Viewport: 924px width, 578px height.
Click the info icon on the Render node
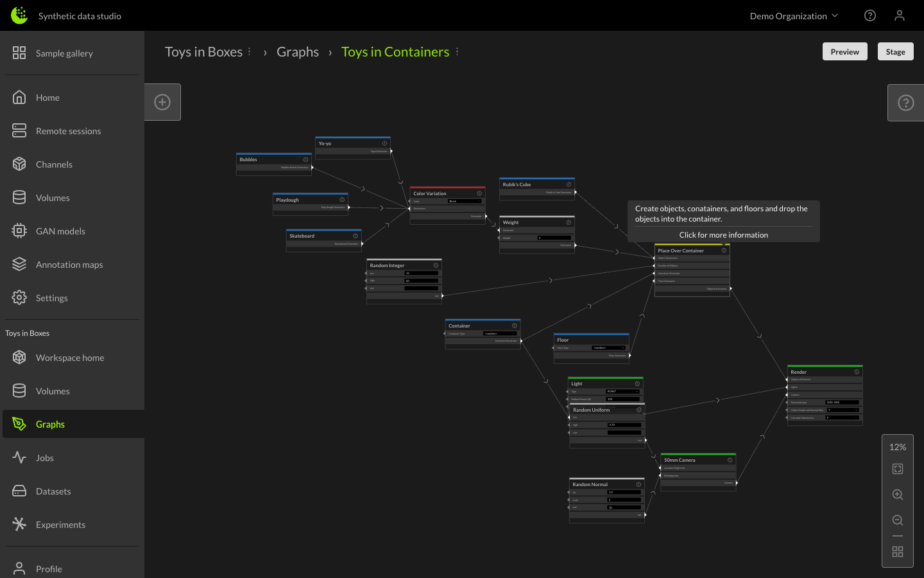pos(857,372)
